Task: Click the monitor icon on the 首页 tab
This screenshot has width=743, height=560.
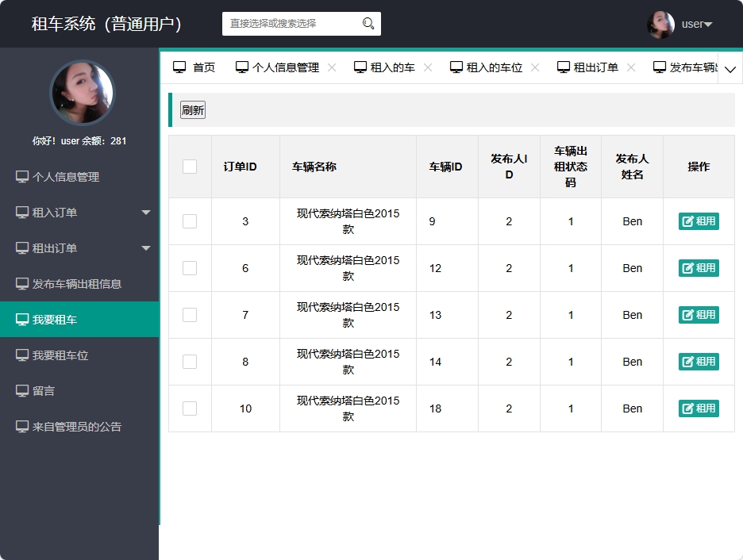Action: 179,67
